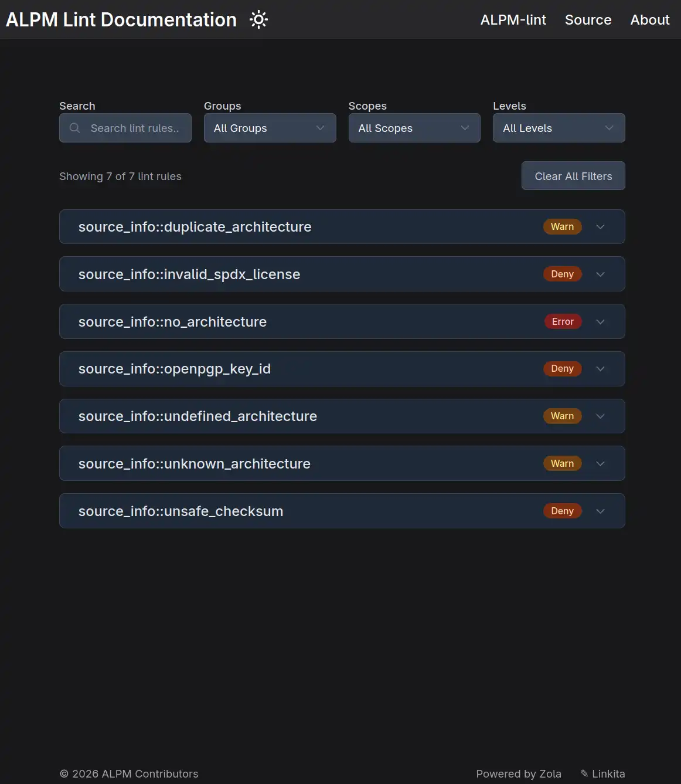Open the About page in the navbar

pos(649,20)
